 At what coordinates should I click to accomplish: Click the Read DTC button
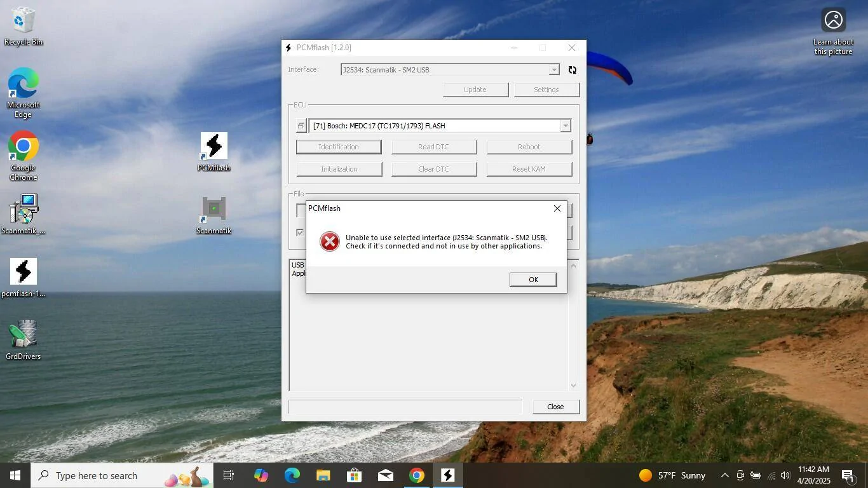click(434, 147)
